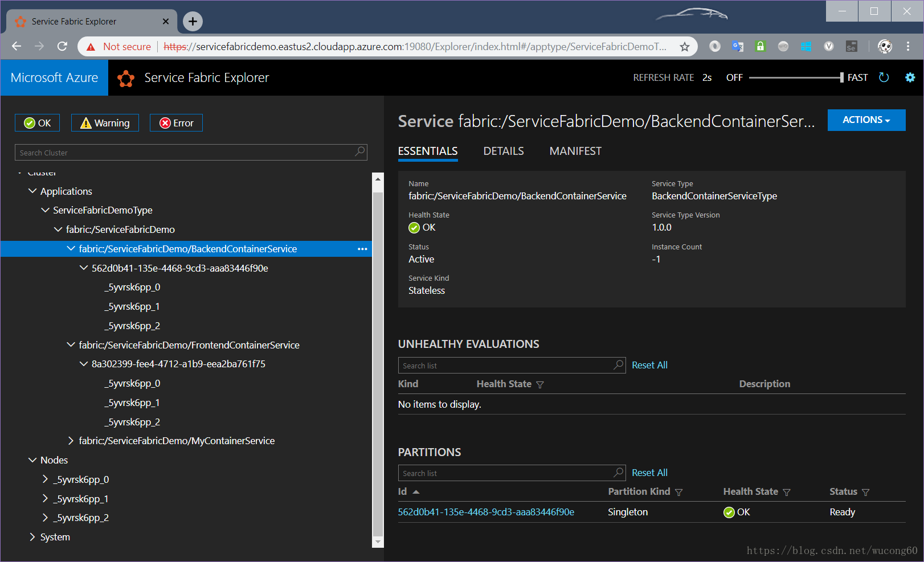Click the browser address bar URL
The image size is (924, 562).
pyautogui.click(x=415, y=47)
